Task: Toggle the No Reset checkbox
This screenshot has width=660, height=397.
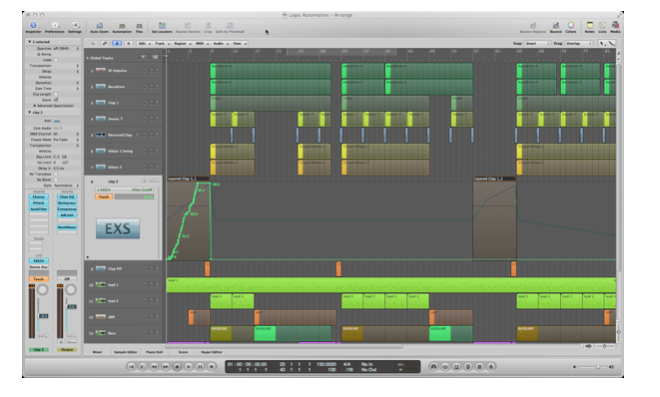Action: 56,180
